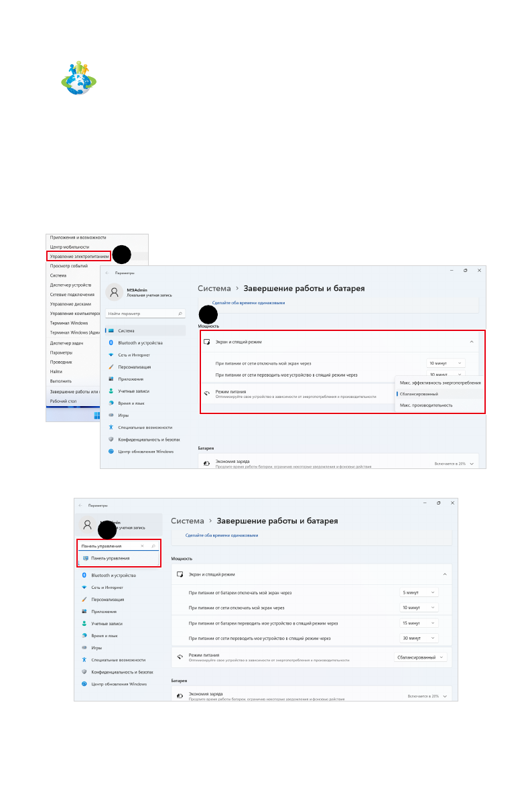
Task: Click the Панель управления search suggestion
Action: coord(111,558)
